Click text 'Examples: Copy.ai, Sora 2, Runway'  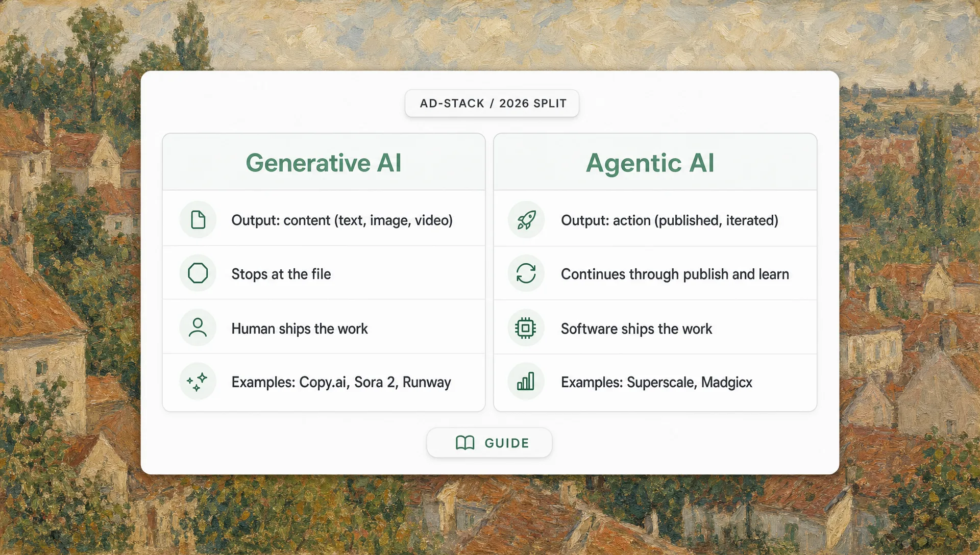tap(341, 382)
